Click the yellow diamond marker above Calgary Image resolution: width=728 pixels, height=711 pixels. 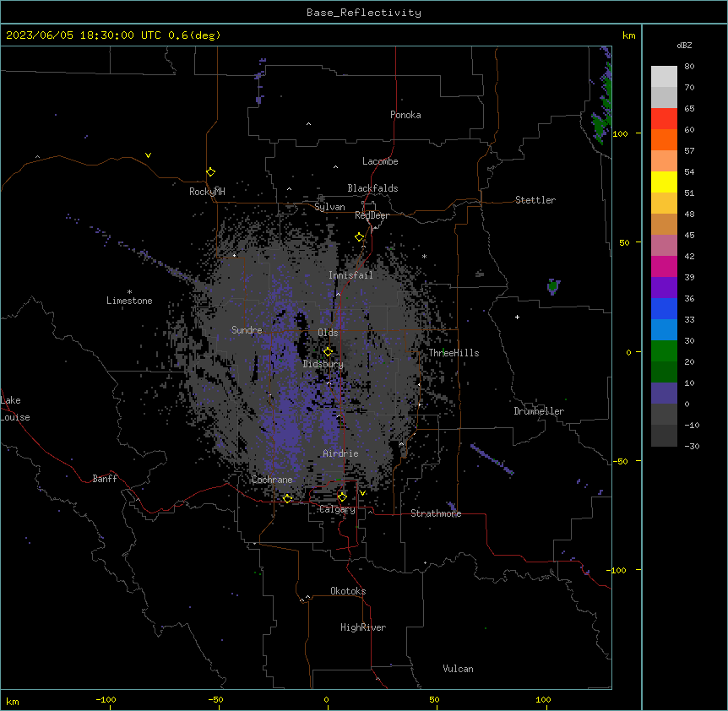point(342,497)
